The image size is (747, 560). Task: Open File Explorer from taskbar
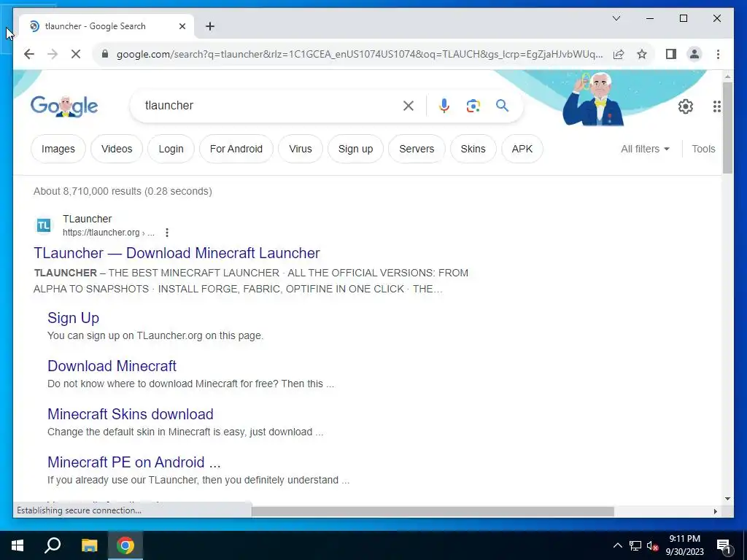pyautogui.click(x=89, y=545)
